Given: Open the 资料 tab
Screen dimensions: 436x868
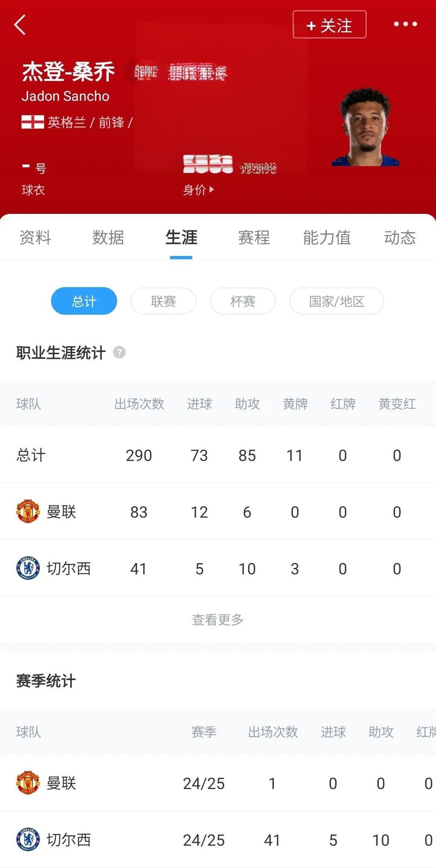Looking at the screenshot, I should 35,237.
